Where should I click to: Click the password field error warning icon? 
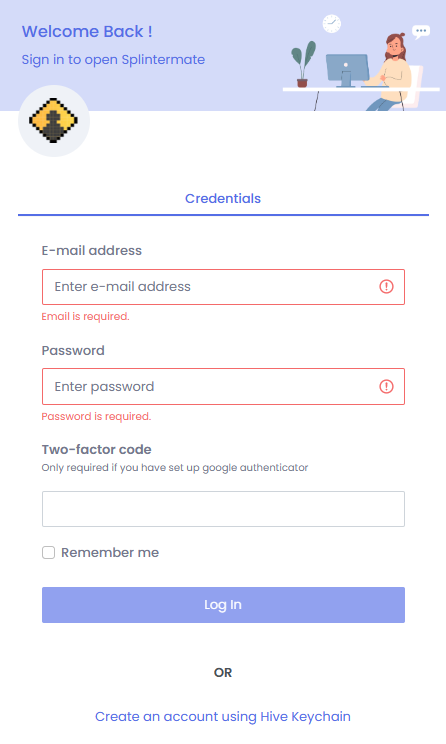[386, 386]
